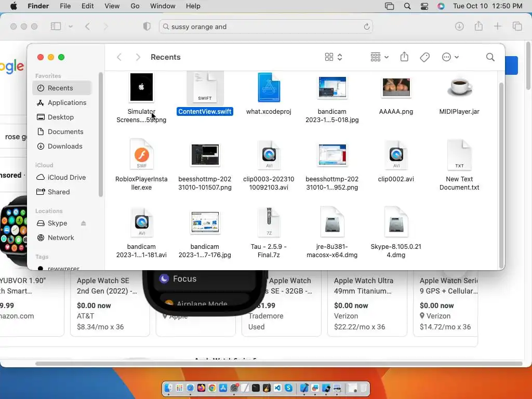The image size is (532, 399).
Task: Select RobloxPlayerInstaller.exe file icon
Action: click(141, 154)
